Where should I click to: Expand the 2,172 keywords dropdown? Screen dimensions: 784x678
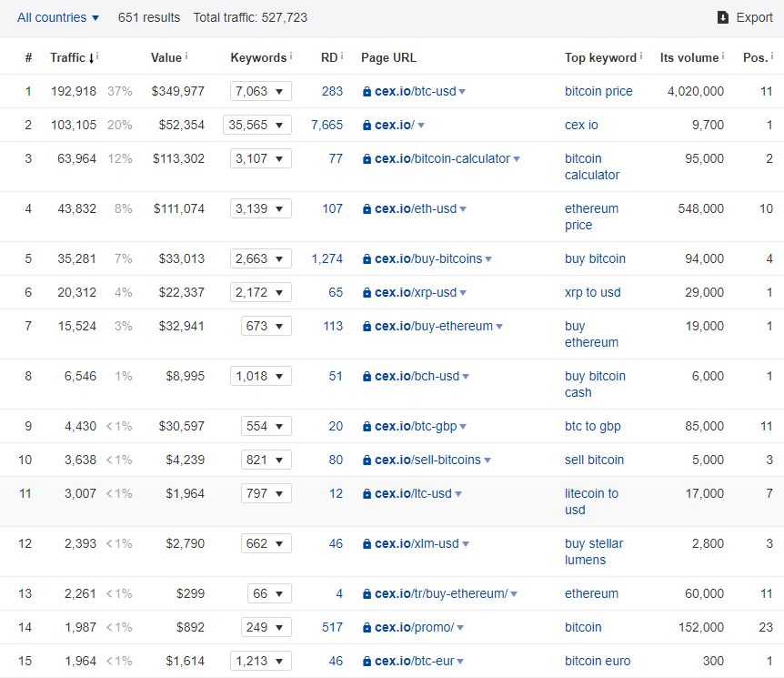click(261, 292)
